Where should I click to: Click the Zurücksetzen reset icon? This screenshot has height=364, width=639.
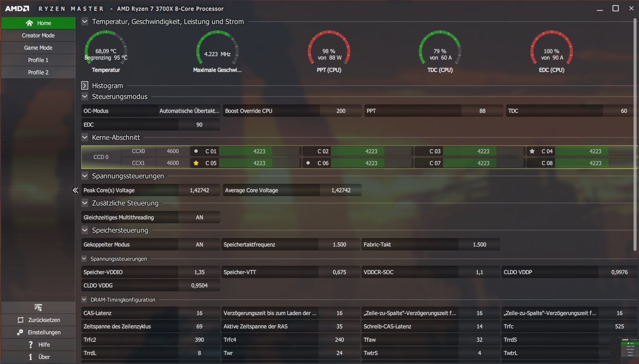(20, 320)
